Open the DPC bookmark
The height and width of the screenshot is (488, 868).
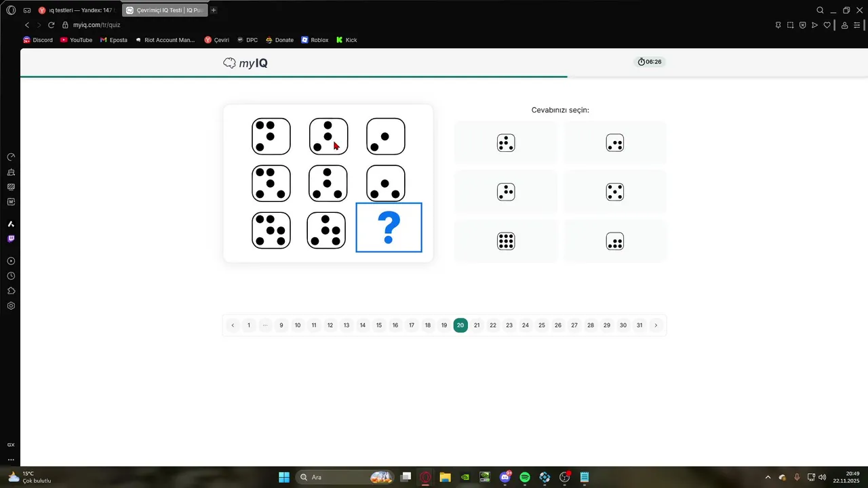tap(247, 40)
